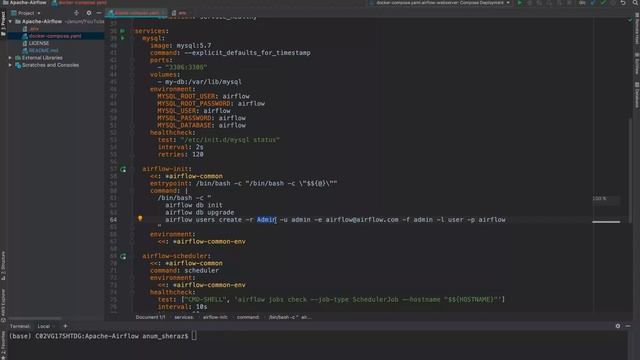This screenshot has width=640, height=360.
Task: Click the 'mysql:5.7' image value
Action: coord(194,46)
